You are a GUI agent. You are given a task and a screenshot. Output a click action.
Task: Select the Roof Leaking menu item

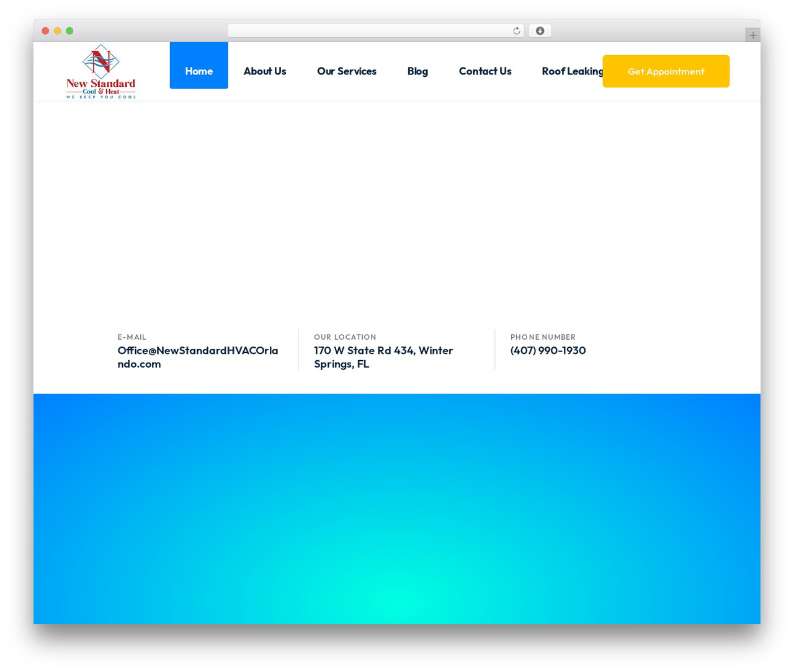pyautogui.click(x=572, y=71)
